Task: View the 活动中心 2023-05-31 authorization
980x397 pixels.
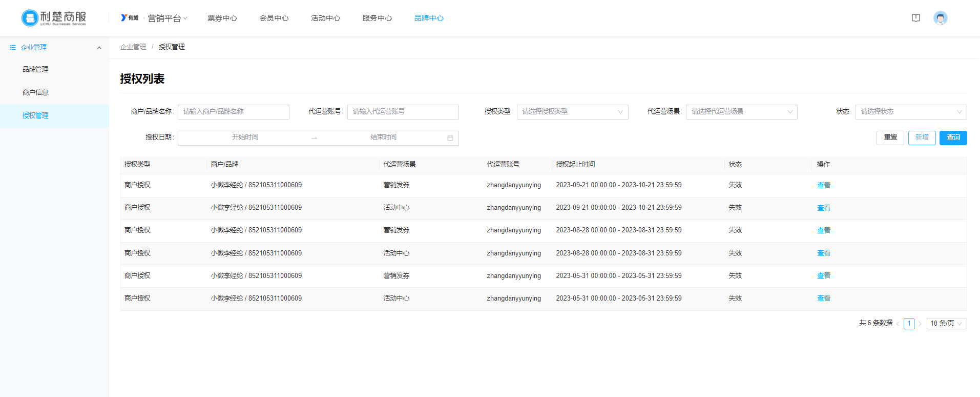Action: pos(824,299)
